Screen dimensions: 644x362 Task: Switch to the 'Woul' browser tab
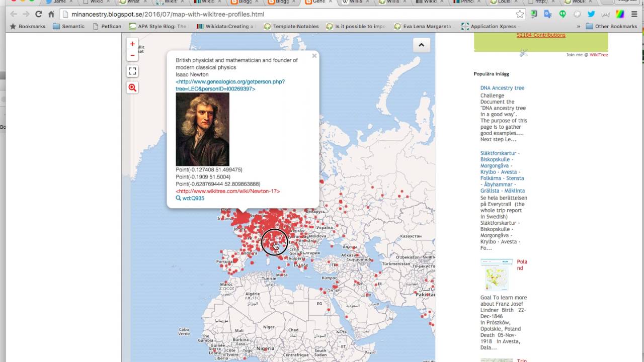point(578,2)
